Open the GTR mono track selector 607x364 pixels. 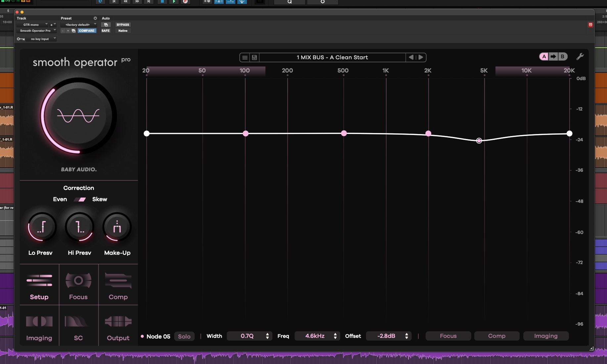[32, 25]
